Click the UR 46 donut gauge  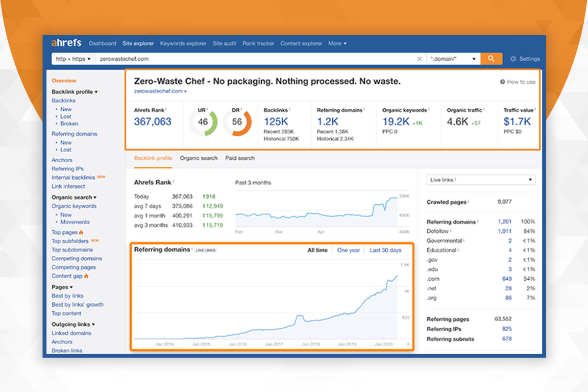pyautogui.click(x=203, y=122)
